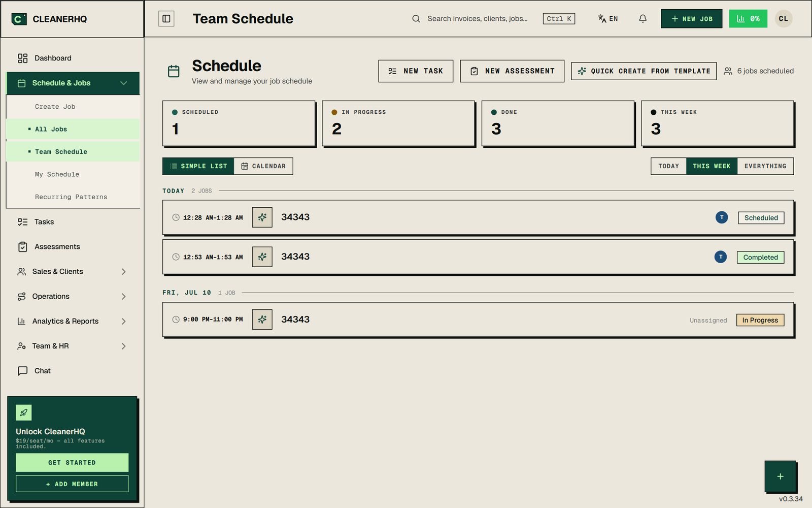Click the 12:28 AM-1:28 AM time text
This screenshot has height=508, width=812.
pyautogui.click(x=213, y=218)
